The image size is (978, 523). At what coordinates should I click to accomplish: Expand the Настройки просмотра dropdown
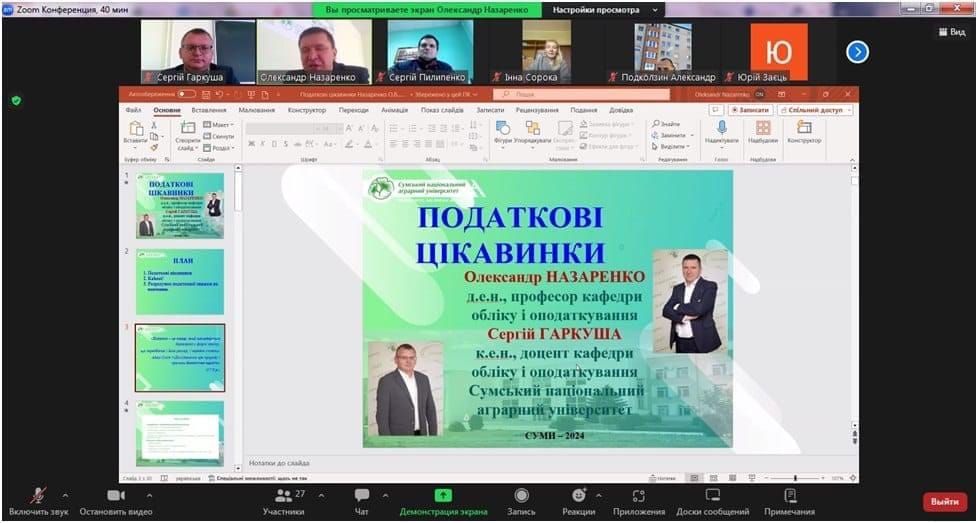click(x=607, y=9)
